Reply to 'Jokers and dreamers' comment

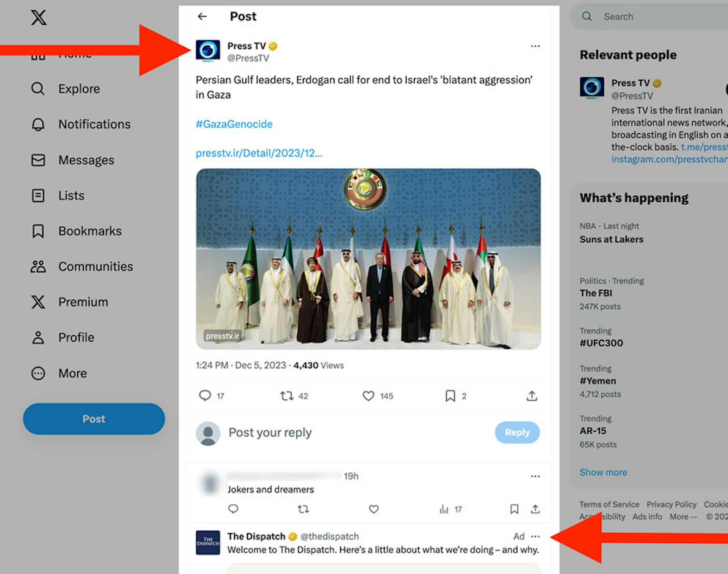[233, 509]
